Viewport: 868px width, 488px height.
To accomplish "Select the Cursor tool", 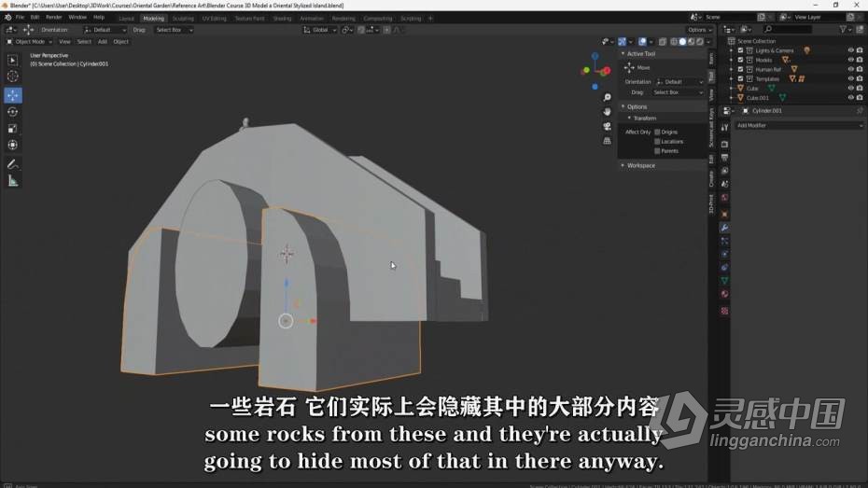I will [x=13, y=77].
